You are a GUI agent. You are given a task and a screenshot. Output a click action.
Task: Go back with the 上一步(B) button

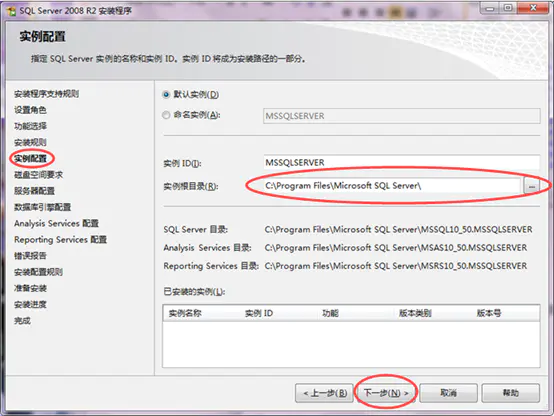click(324, 393)
